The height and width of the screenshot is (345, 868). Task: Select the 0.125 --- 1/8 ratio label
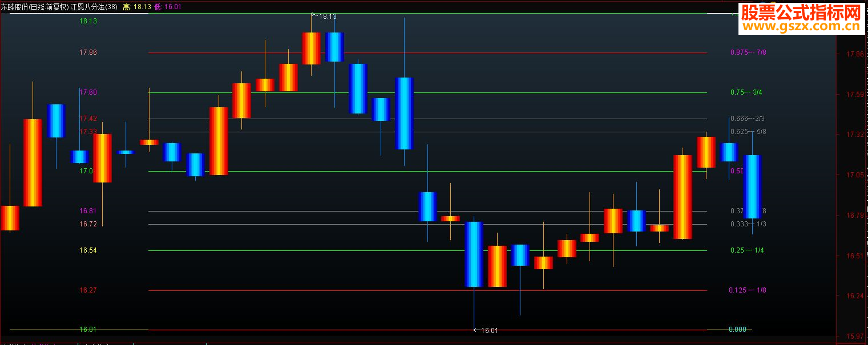point(748,290)
